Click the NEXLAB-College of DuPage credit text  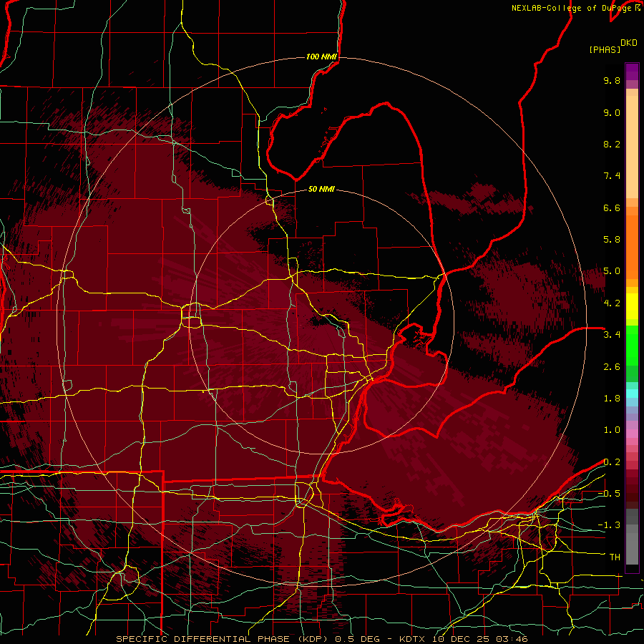(572, 8)
